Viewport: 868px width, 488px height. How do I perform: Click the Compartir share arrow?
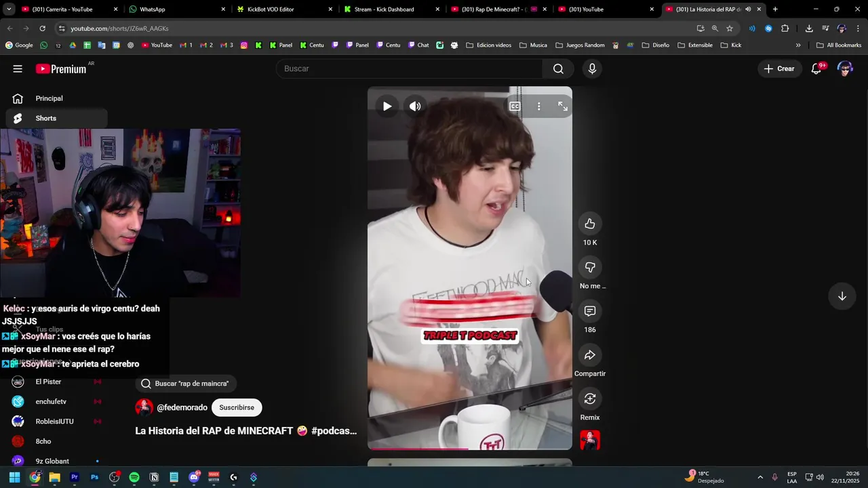click(x=590, y=355)
